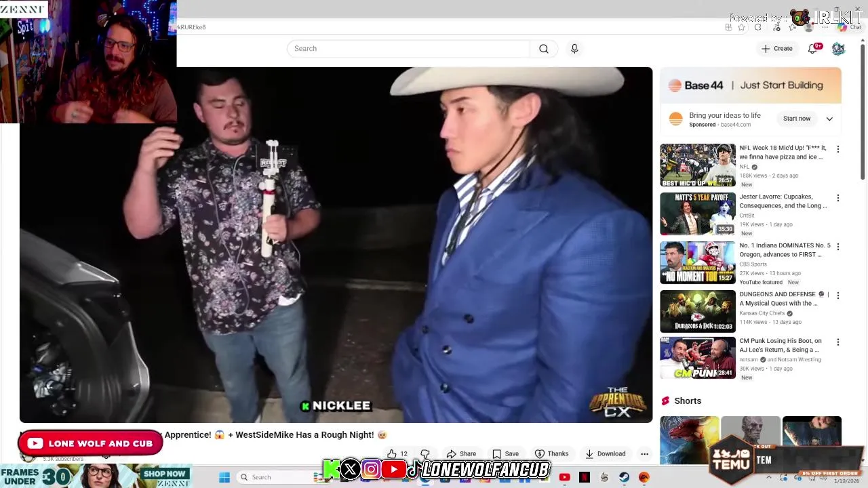Open NFL Week 18 Mic'd Up thumbnail

[x=698, y=165]
